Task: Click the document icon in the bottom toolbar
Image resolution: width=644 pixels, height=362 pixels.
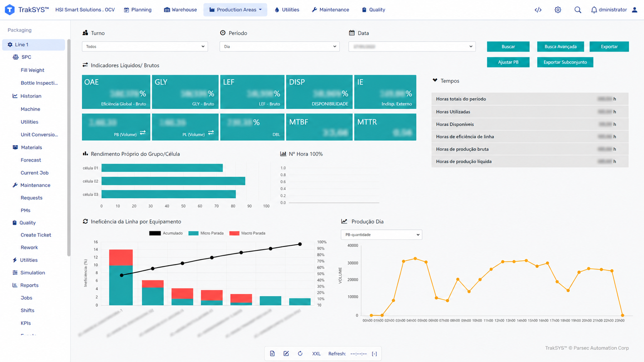Action: point(272,354)
